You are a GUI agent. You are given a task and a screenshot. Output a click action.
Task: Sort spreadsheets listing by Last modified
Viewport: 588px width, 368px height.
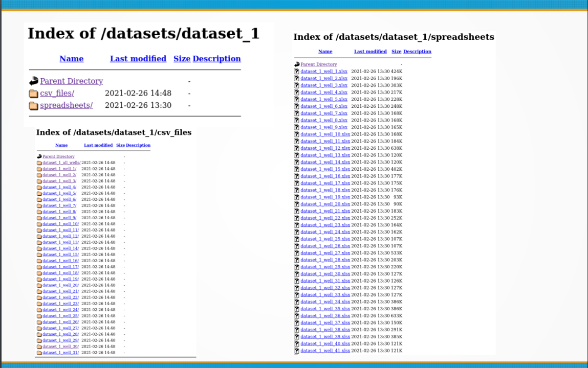pyautogui.click(x=370, y=52)
